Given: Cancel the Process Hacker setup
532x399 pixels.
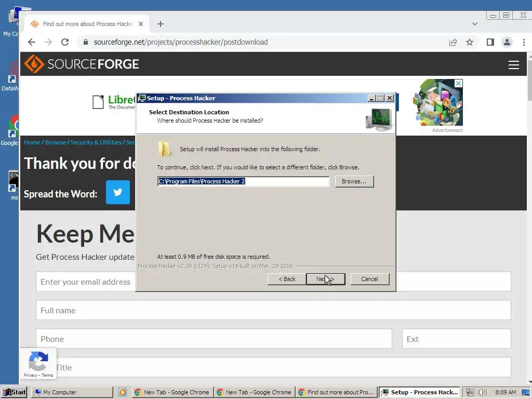Looking at the screenshot, I should 369,279.
